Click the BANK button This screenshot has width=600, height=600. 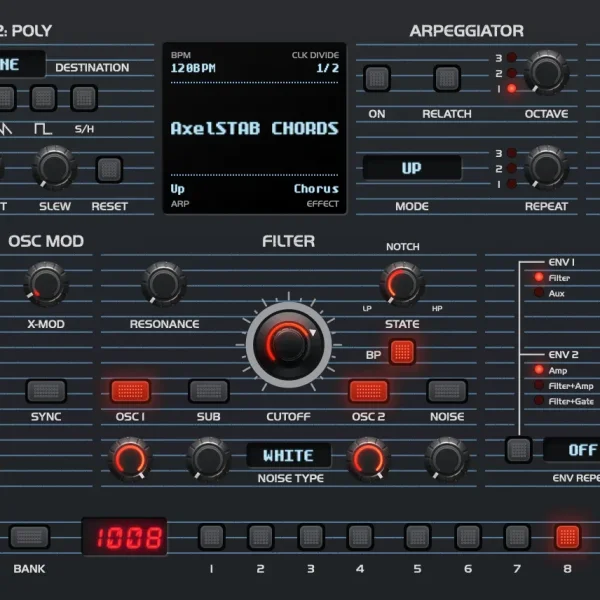pyautogui.click(x=29, y=537)
